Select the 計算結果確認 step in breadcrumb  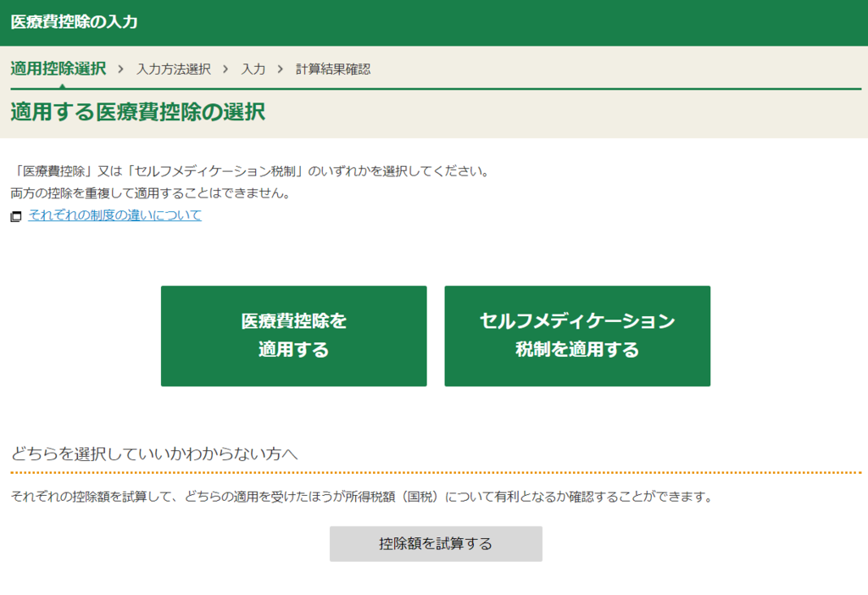point(332,70)
